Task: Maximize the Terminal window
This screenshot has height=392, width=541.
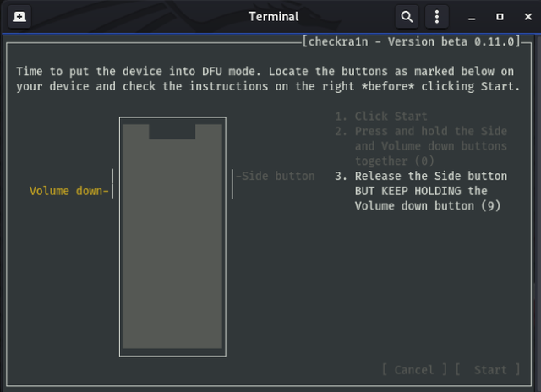Action: 500,17
